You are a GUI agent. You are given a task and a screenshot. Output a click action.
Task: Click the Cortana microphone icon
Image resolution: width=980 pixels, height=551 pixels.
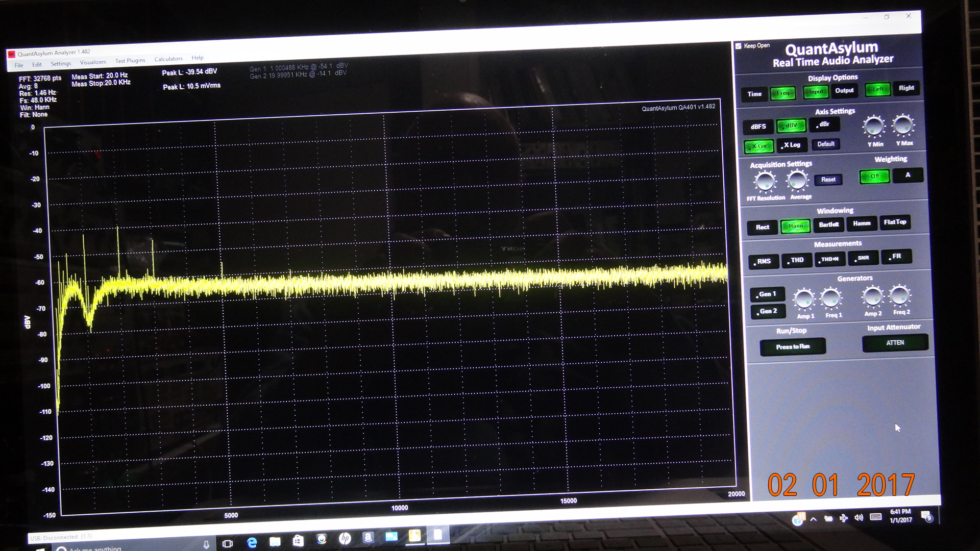tap(206, 544)
